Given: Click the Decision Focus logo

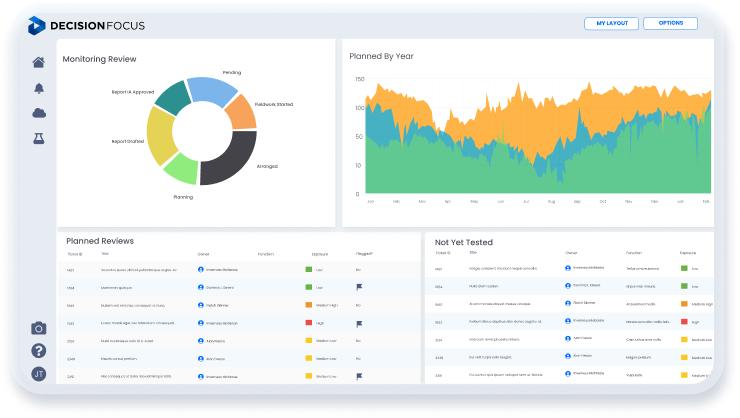Looking at the screenshot, I should click(x=86, y=25).
